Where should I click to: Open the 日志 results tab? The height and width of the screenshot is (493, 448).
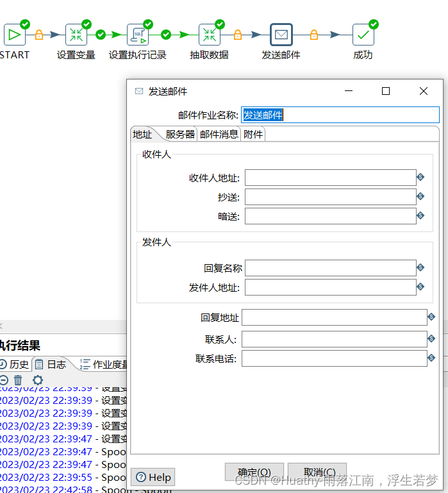point(51,364)
